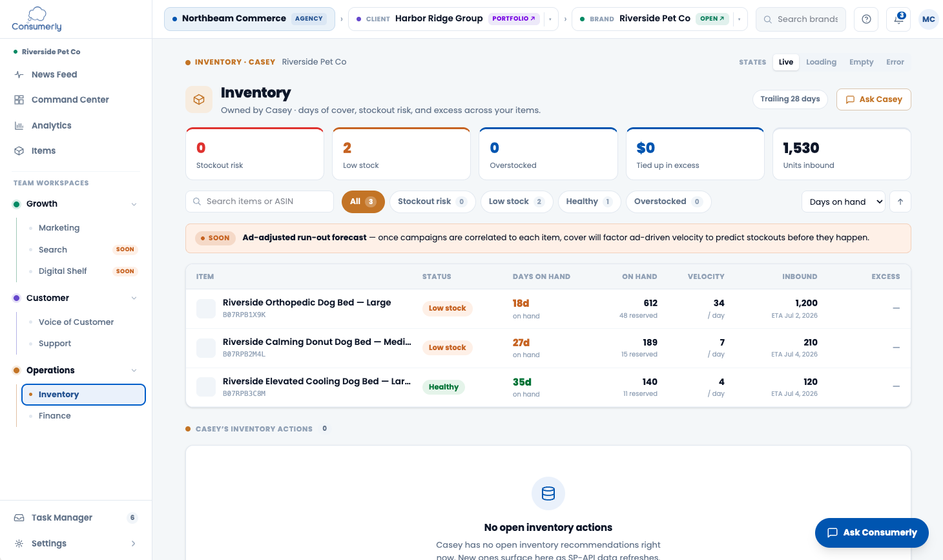Image resolution: width=943 pixels, height=560 pixels.
Task: Switch to the Loading state tab
Action: click(x=821, y=62)
